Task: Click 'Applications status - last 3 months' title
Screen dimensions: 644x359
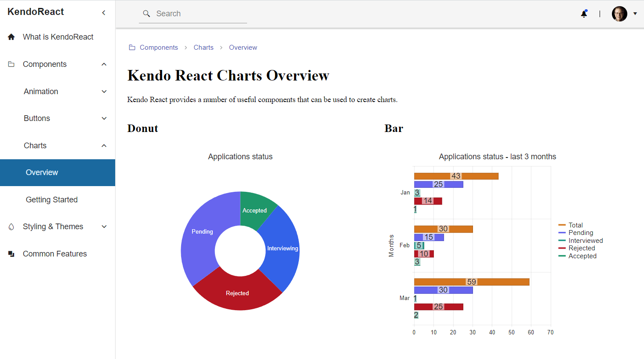Action: coord(497,157)
